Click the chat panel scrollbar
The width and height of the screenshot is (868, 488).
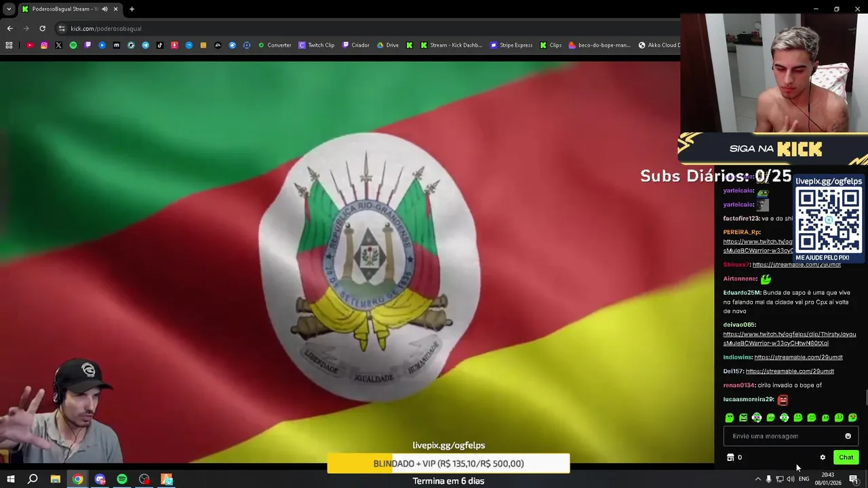click(866, 399)
